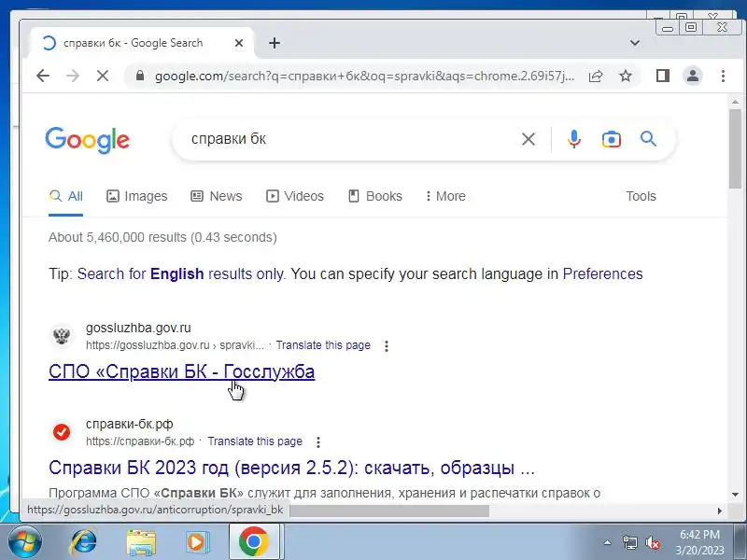The width and height of the screenshot is (747, 560).
Task: Click the horizontal scrollbar thumb
Action: click(389, 511)
